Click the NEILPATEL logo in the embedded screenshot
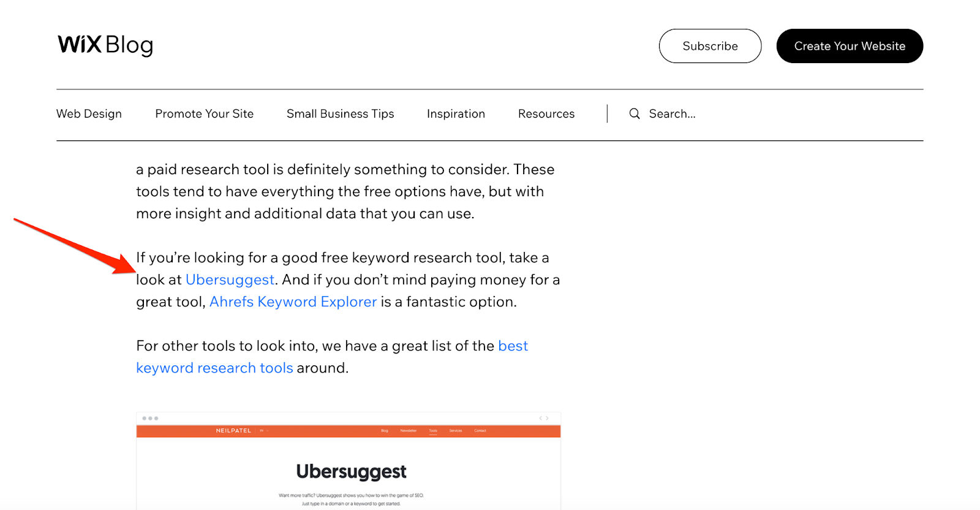The width and height of the screenshot is (980, 510). pos(233,431)
